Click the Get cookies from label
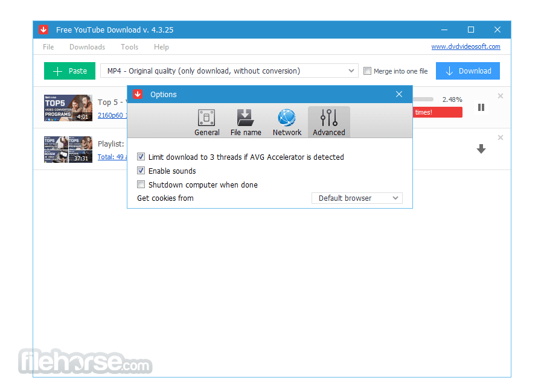Screen dimensions: 544x392 click(x=165, y=198)
